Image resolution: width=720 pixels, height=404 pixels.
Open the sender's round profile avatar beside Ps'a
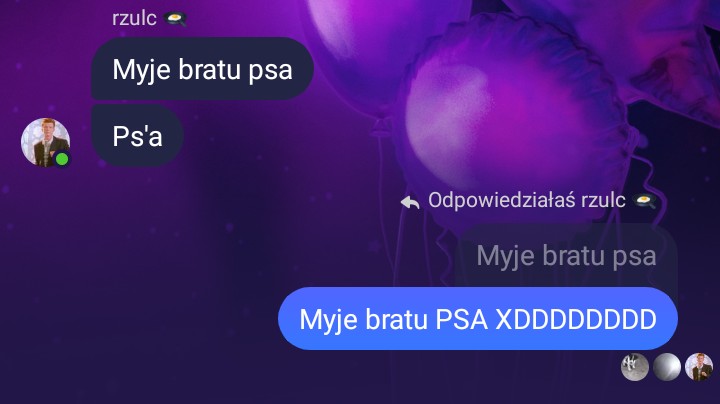45,142
